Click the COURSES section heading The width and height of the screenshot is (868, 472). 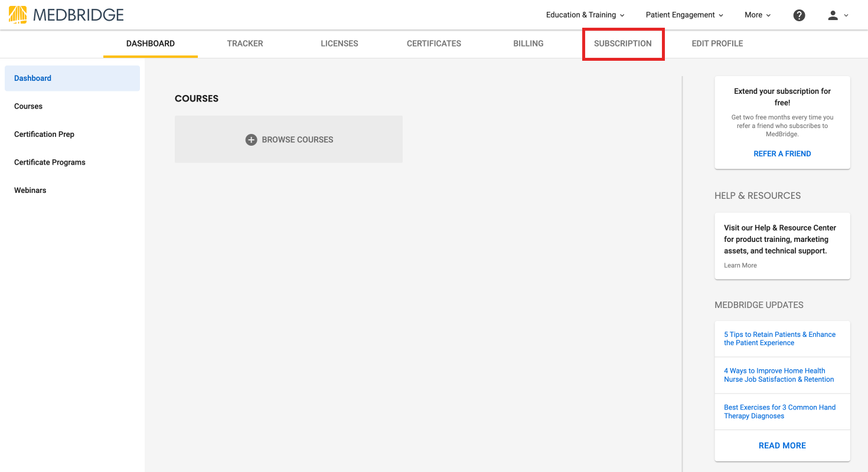[x=197, y=99]
